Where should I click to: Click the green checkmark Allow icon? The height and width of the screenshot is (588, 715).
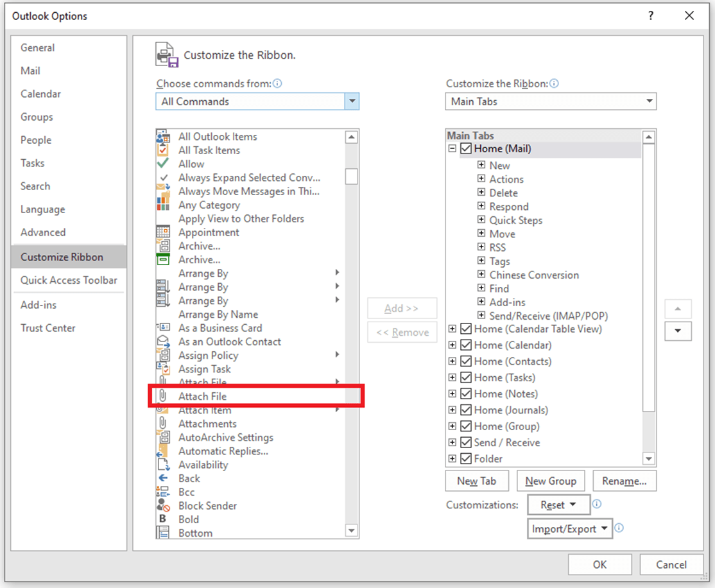(x=164, y=164)
